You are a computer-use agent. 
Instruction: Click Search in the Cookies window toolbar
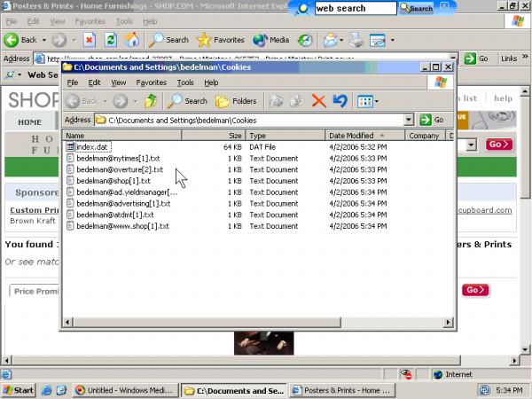[x=187, y=101]
